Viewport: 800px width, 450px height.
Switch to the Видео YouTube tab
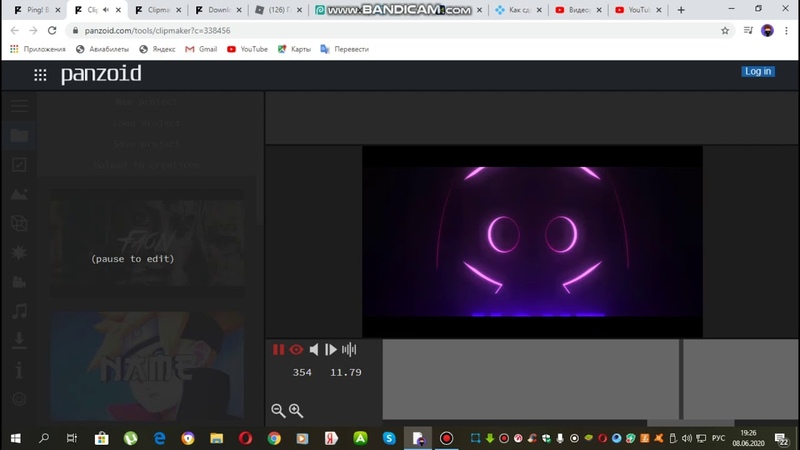(x=579, y=10)
